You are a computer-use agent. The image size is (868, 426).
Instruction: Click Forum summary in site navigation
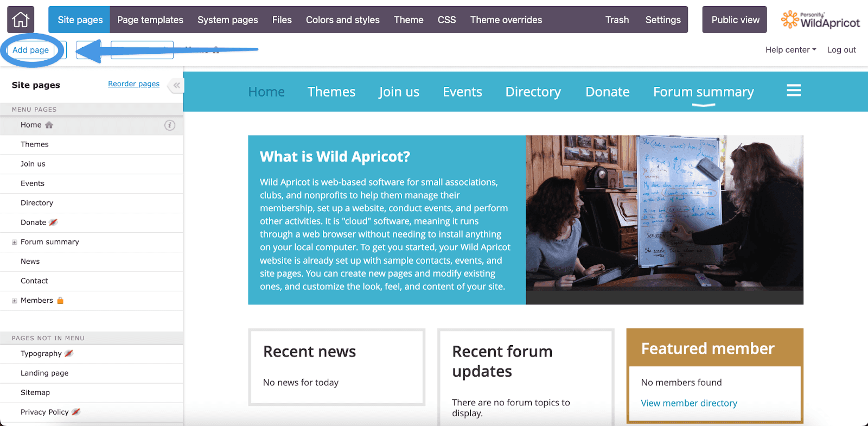704,92
